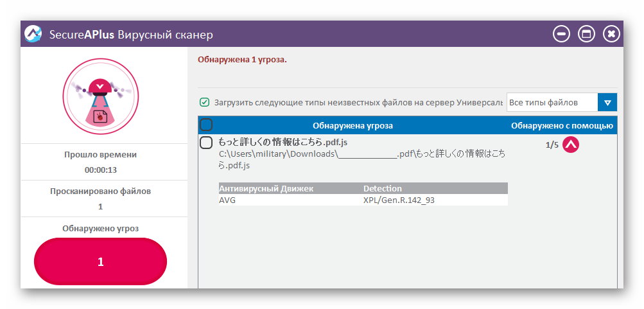Click the 'Обнаружено угроз' label
This screenshot has height=309, width=644.
(101, 229)
